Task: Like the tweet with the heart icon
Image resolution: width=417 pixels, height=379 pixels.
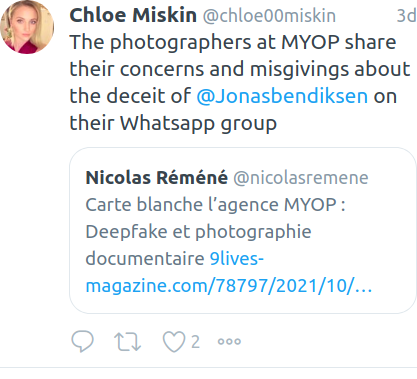Action: pos(174,342)
